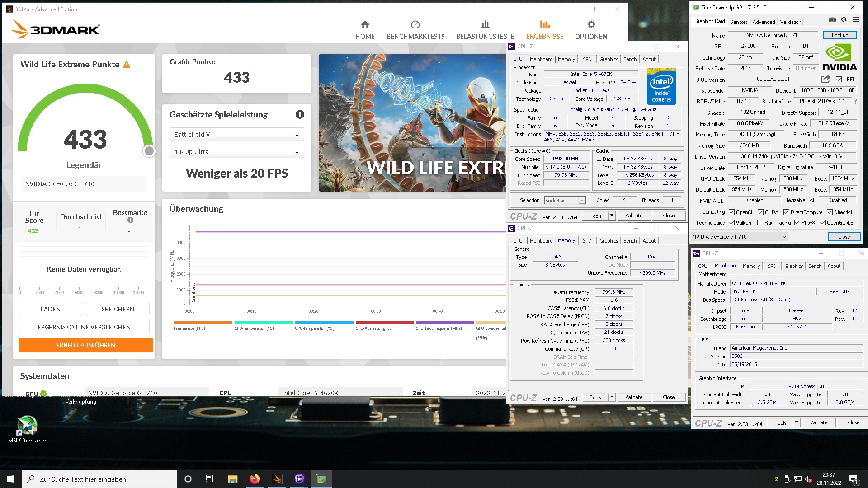Click Windows search box on taskbar
The width and height of the screenshot is (868, 488).
tap(99, 479)
